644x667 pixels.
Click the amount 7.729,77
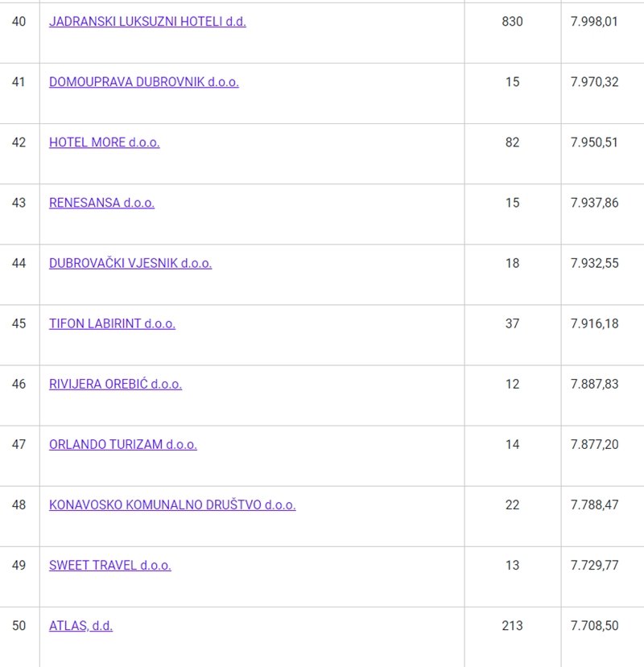594,565
